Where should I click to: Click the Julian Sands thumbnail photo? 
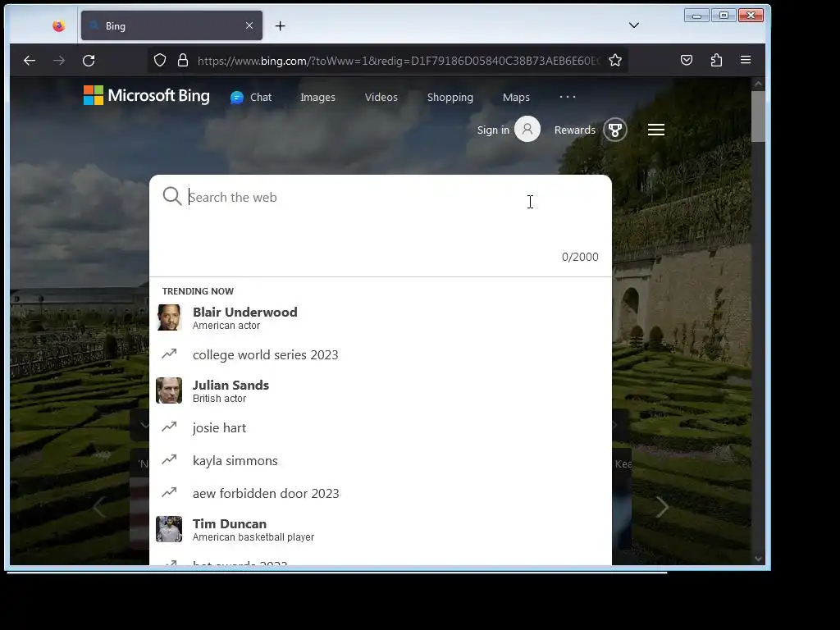pos(169,390)
